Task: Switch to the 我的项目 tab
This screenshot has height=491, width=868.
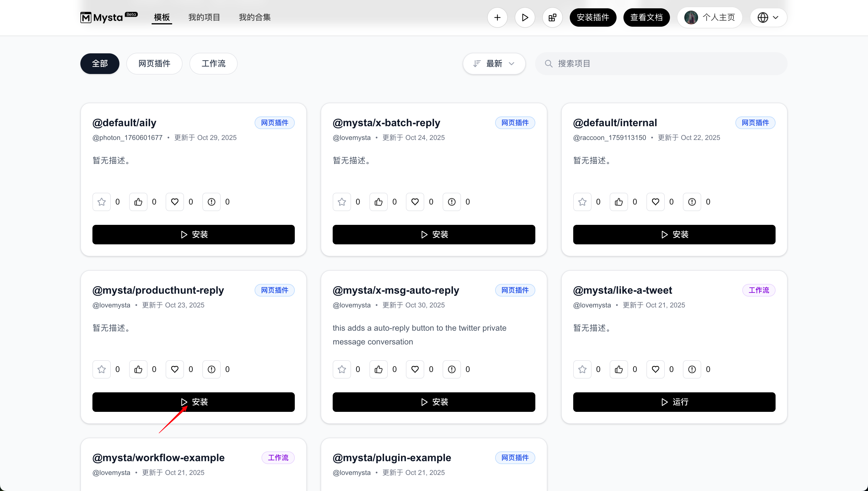Action: pyautogui.click(x=204, y=17)
